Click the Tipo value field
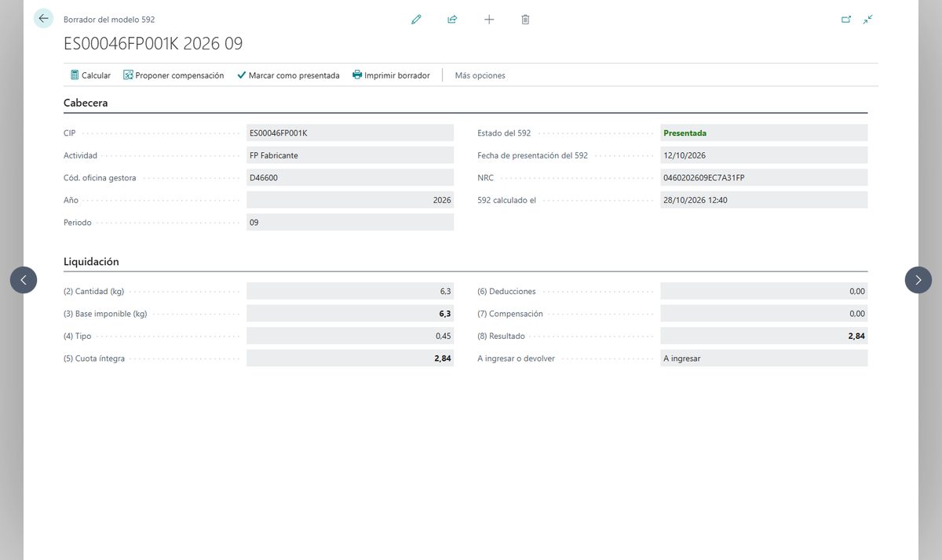This screenshot has width=942, height=560. (350, 336)
